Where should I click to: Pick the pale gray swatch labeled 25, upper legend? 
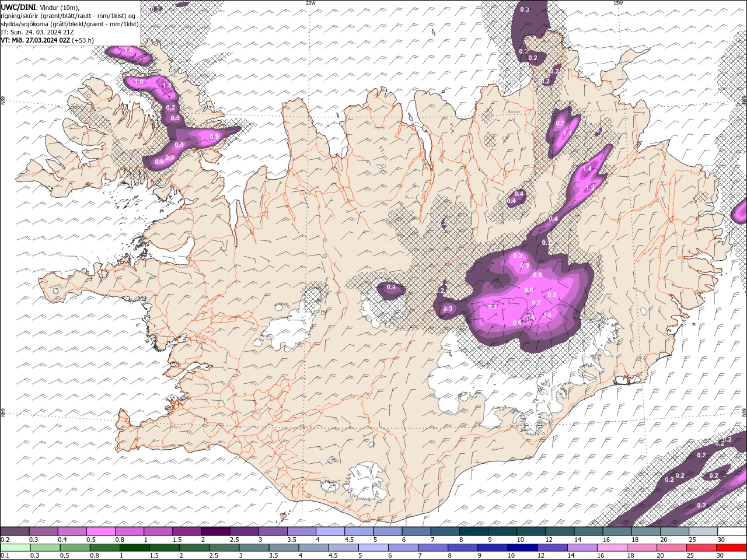point(703,531)
